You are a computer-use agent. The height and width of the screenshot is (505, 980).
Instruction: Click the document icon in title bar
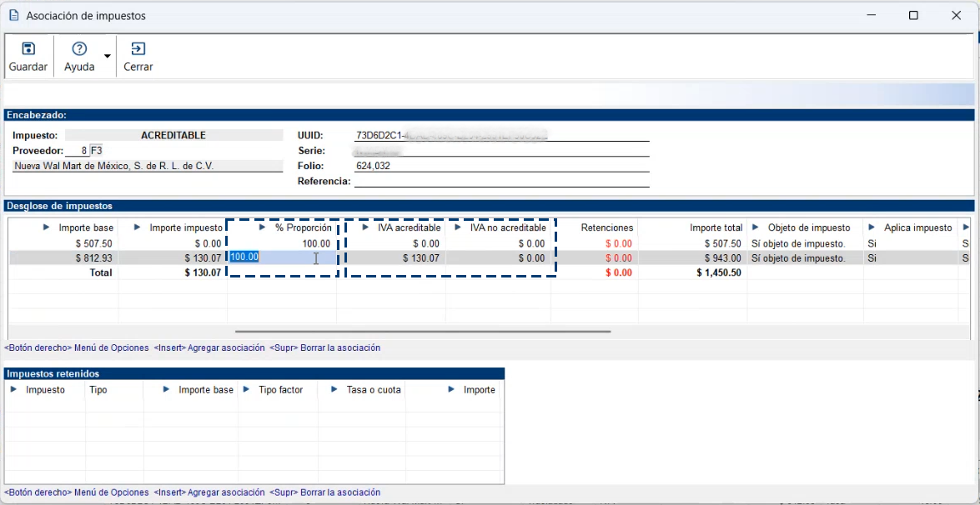point(13,15)
